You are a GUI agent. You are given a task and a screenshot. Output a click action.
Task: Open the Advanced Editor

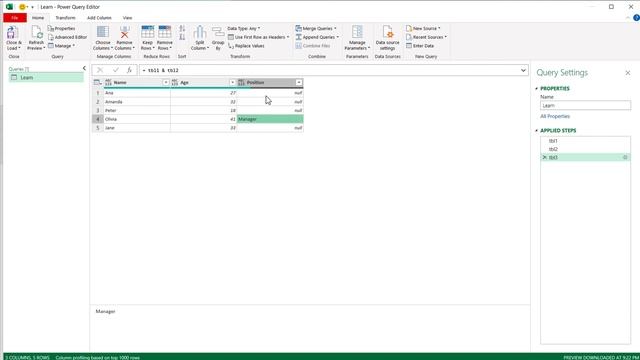[x=67, y=37]
